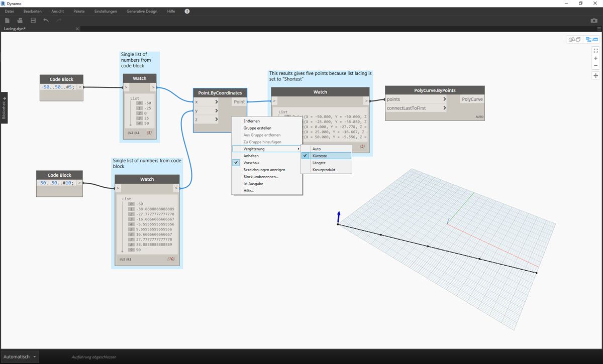Open the Pakete menu

pos(79,11)
